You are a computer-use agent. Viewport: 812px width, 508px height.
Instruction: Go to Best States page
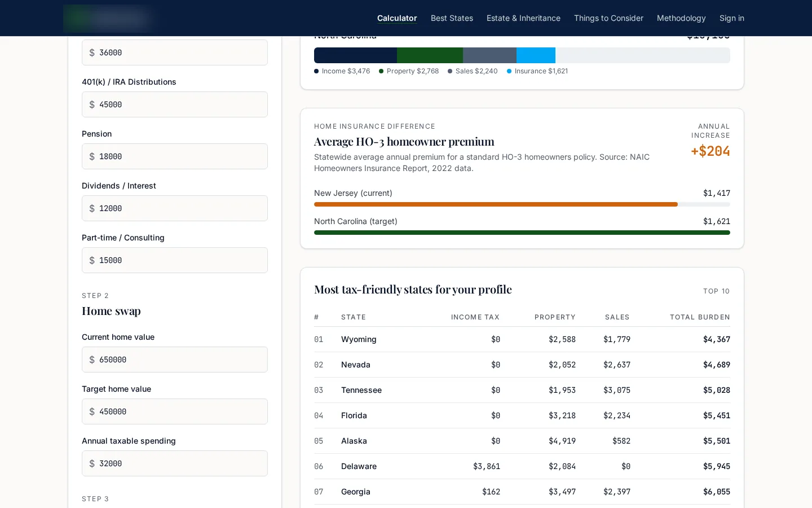point(452,18)
